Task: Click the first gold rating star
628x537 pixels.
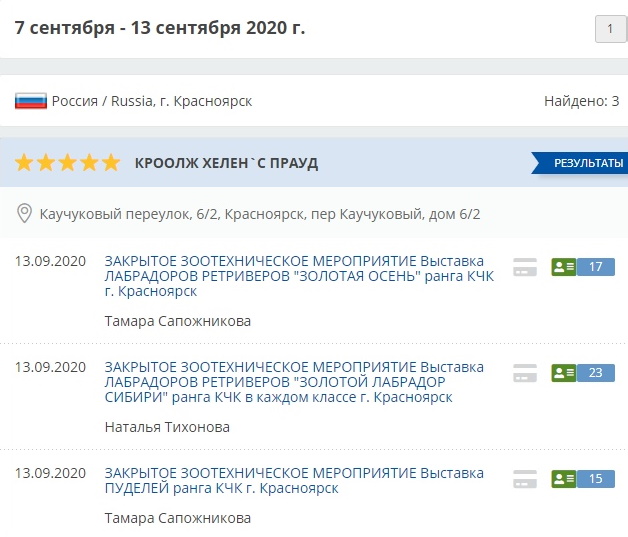Action: 24,163
